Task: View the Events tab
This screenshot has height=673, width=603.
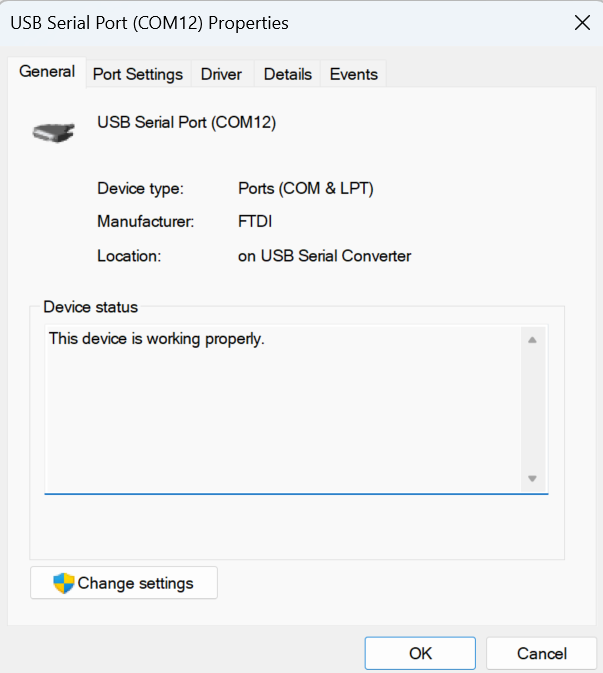Action: coord(353,74)
